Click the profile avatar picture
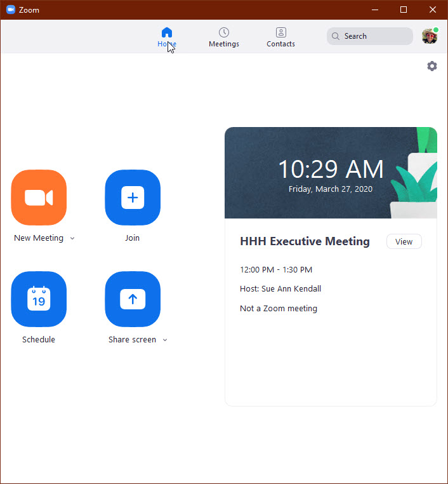 (430, 36)
